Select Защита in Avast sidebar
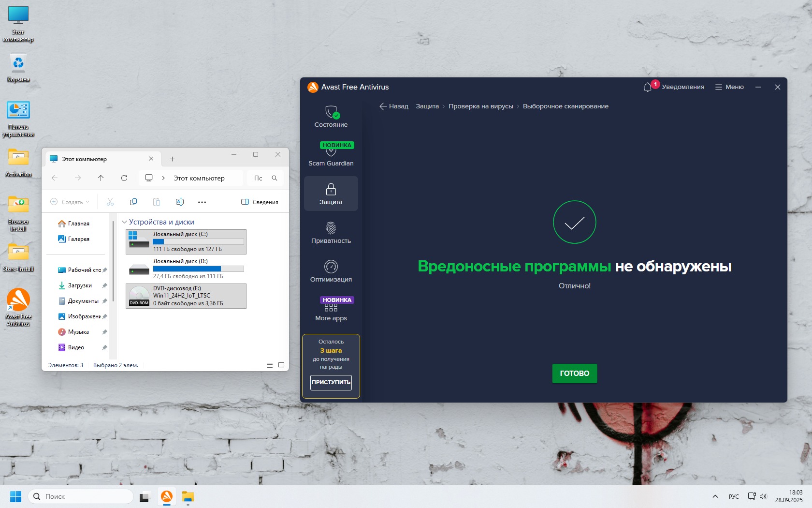Screen dimensions: 812x508 point(331,194)
